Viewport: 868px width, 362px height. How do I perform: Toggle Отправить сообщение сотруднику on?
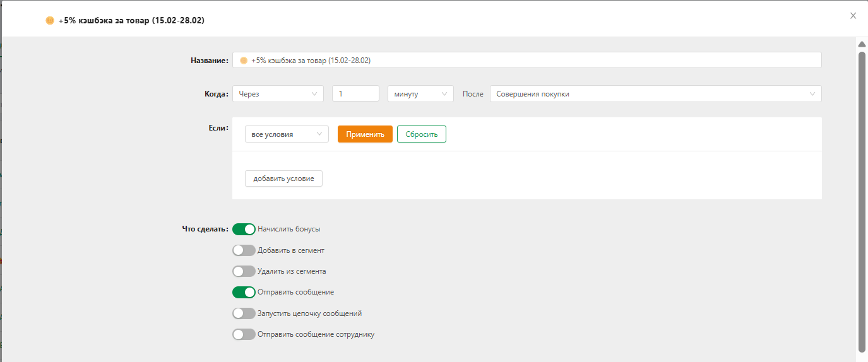pyautogui.click(x=244, y=334)
